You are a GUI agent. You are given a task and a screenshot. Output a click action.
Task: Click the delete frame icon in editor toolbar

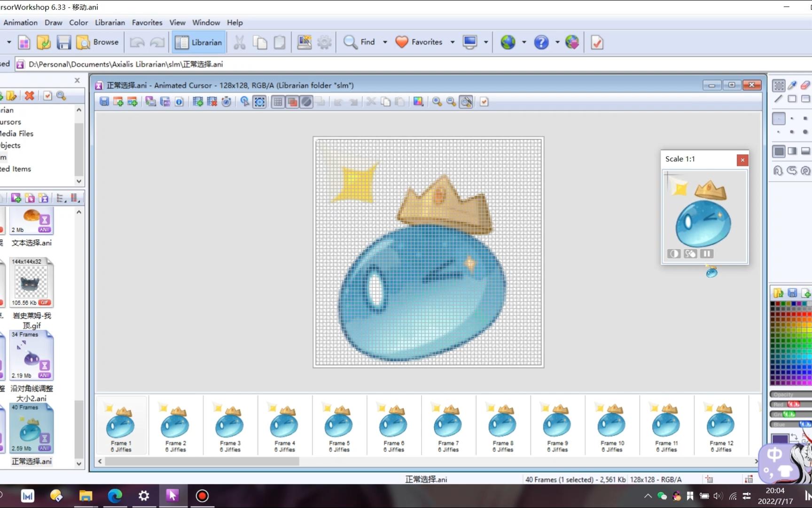pyautogui.click(x=212, y=102)
